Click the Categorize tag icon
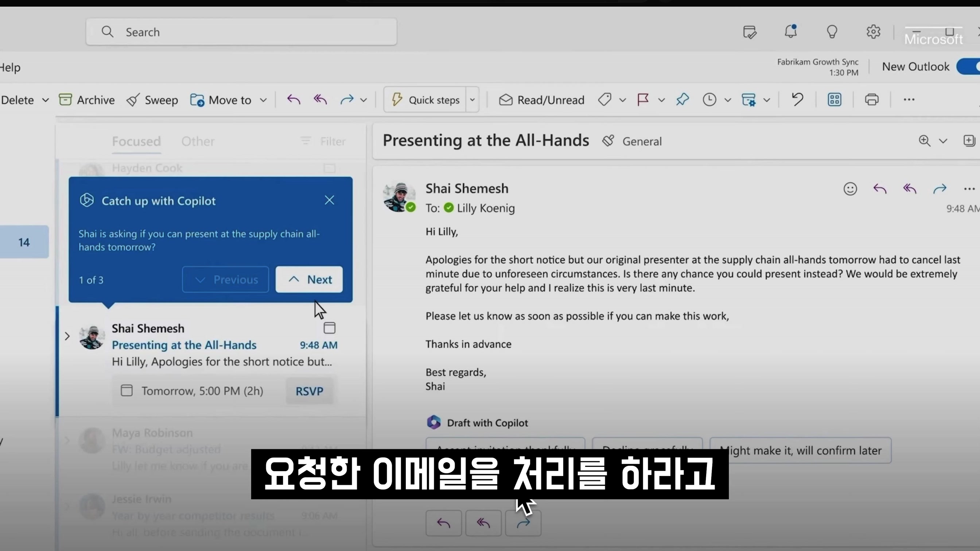 [604, 99]
